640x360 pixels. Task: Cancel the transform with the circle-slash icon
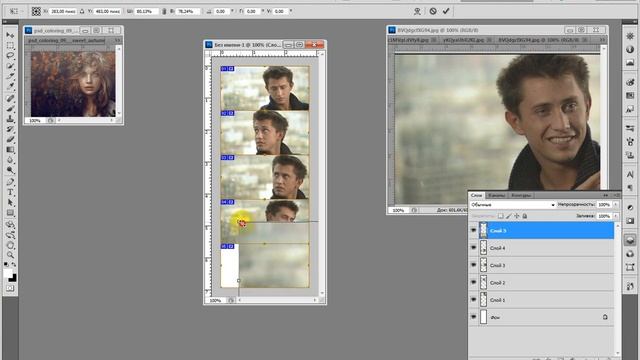point(433,11)
